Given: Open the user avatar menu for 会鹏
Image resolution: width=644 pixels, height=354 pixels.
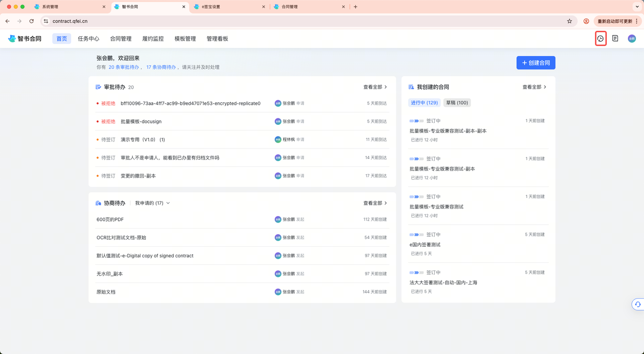Looking at the screenshot, I should coord(631,38).
